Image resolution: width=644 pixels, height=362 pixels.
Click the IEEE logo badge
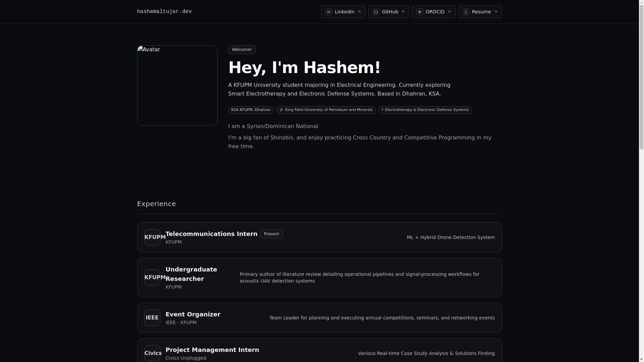click(x=152, y=318)
